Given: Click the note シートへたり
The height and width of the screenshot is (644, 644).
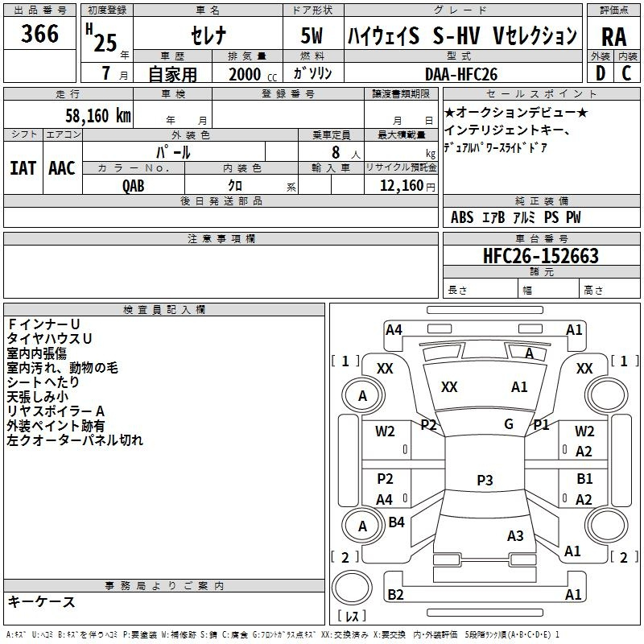Looking at the screenshot, I should (43, 382).
